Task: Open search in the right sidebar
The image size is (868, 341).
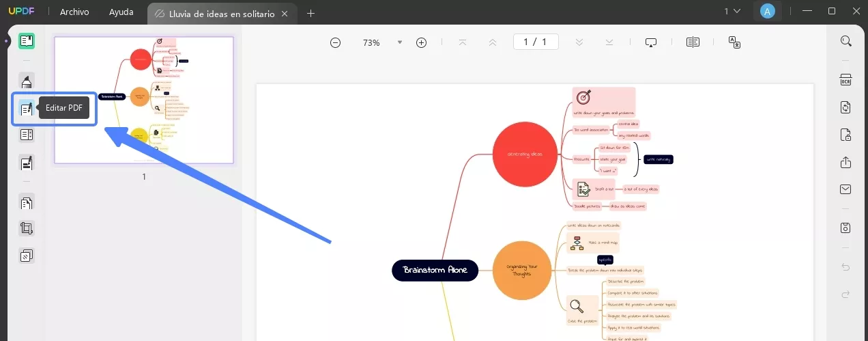Action: click(x=846, y=41)
